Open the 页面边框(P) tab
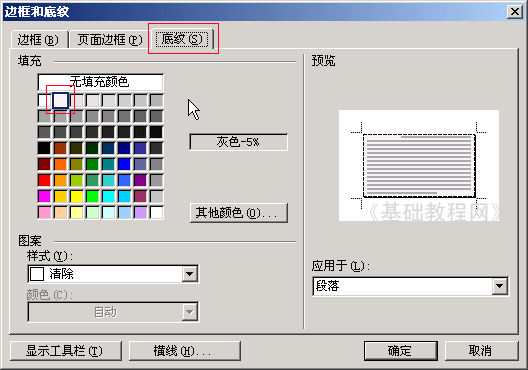The height and width of the screenshot is (370, 528). click(110, 40)
